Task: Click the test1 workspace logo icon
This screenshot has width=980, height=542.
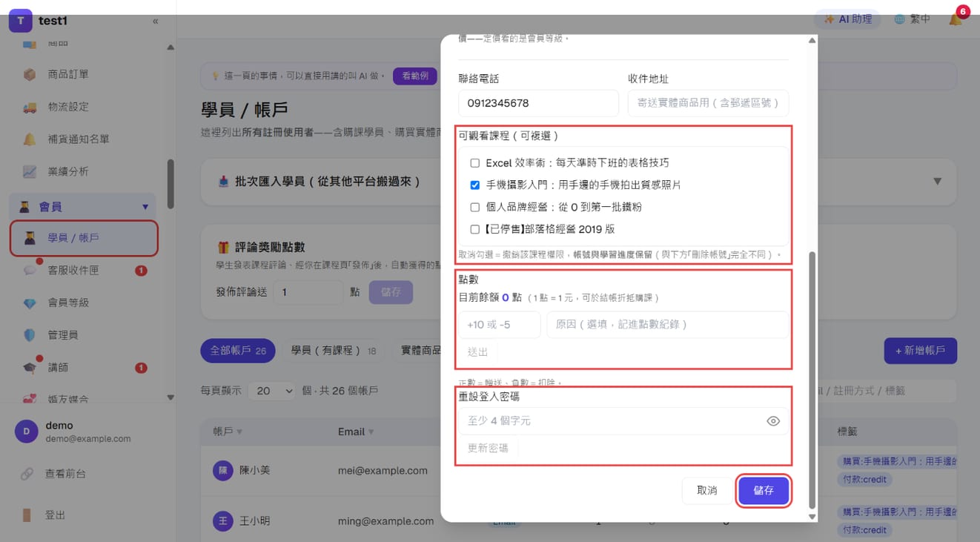Action: pyautogui.click(x=21, y=21)
